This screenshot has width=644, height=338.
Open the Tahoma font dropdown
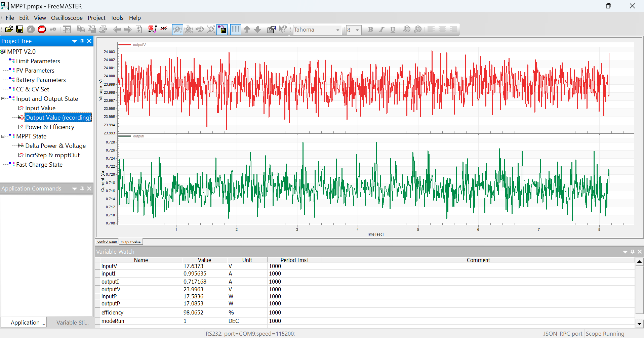tap(337, 30)
